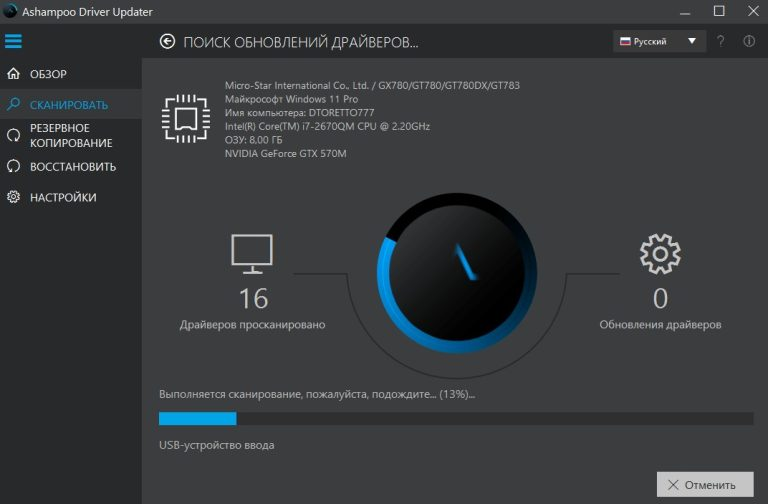Viewport: 768px width, 504px height.
Task: Select РЕЗЕРВНОЕ КОПИРОВАНИЕ in the sidebar
Action: pos(71,136)
